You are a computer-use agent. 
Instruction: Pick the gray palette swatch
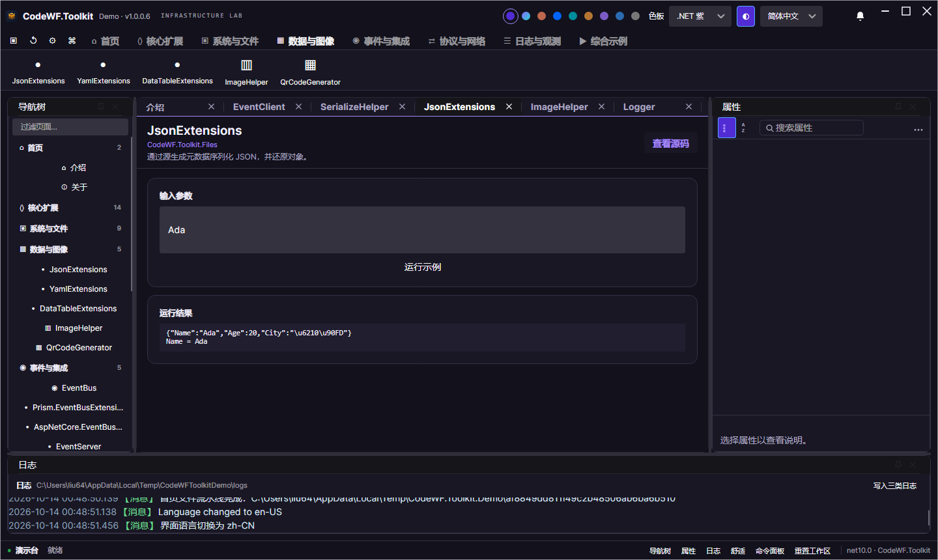(x=635, y=16)
